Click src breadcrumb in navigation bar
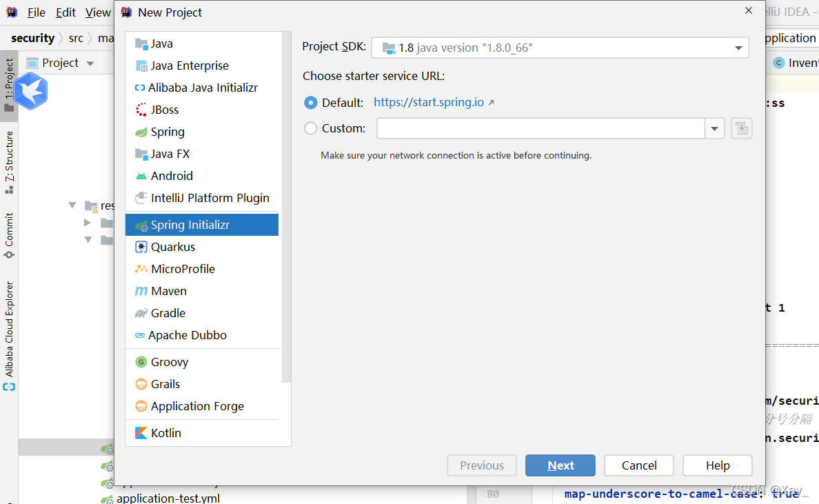Image resolution: width=819 pixels, height=504 pixels. pyautogui.click(x=76, y=38)
